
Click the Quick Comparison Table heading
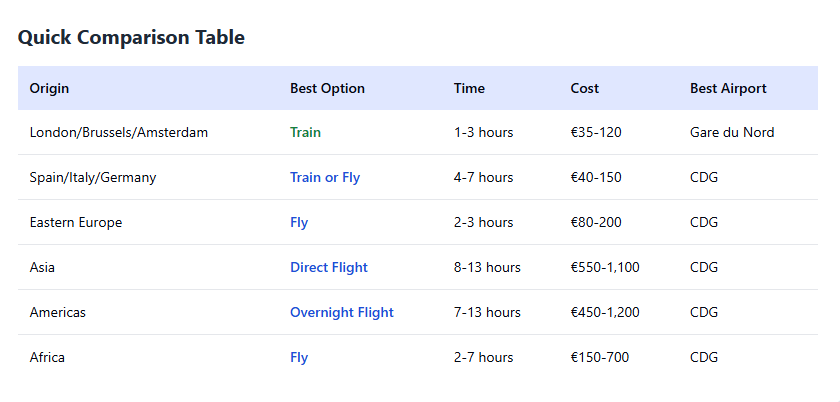pos(131,38)
